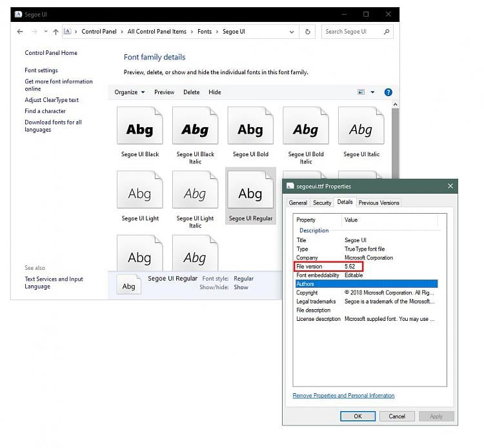Select the Type property row
Viewport: 484px width, 448px height.
367,249
